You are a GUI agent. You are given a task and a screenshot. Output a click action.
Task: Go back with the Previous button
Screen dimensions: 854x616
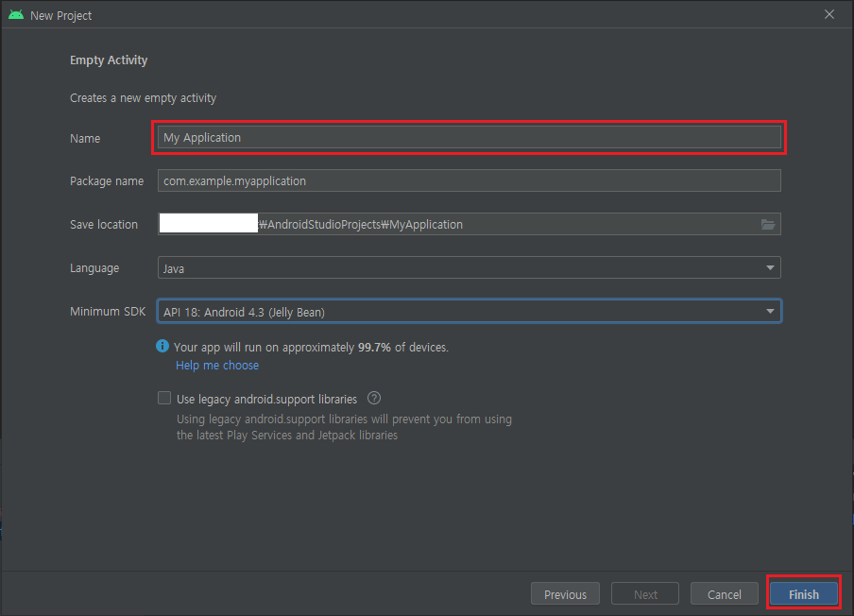[565, 593]
